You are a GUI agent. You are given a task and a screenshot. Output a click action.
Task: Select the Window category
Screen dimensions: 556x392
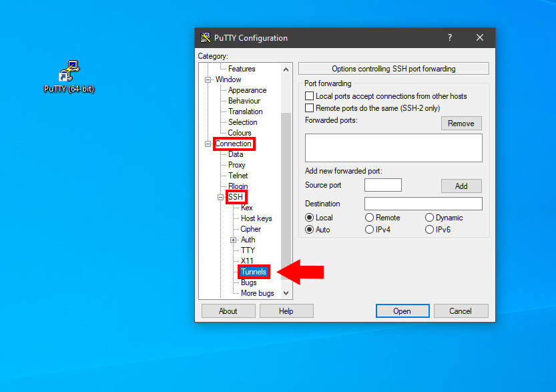(x=228, y=79)
